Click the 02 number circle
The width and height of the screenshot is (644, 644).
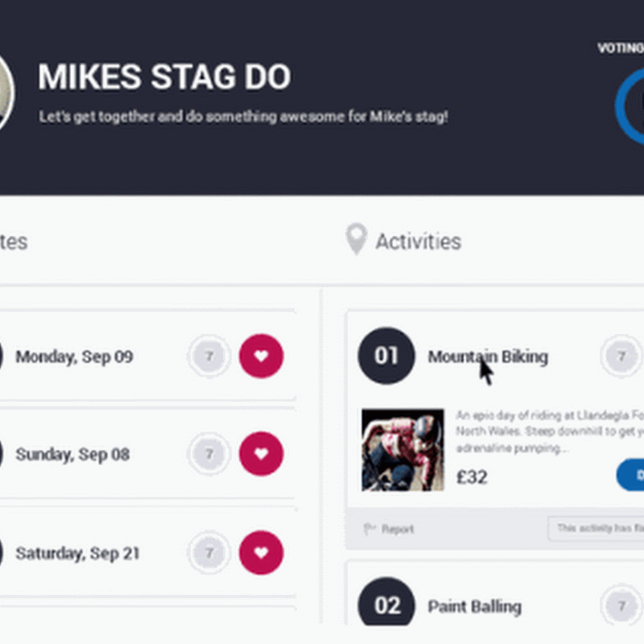point(386,606)
